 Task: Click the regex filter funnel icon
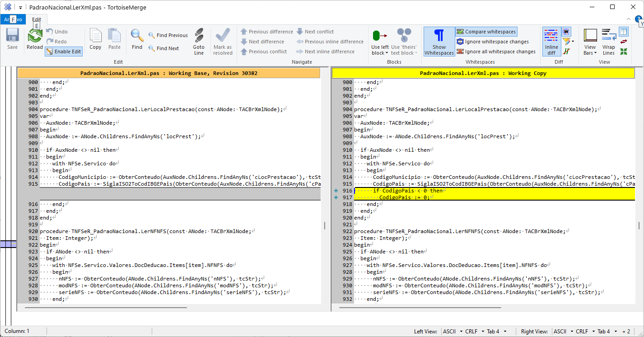565,42
